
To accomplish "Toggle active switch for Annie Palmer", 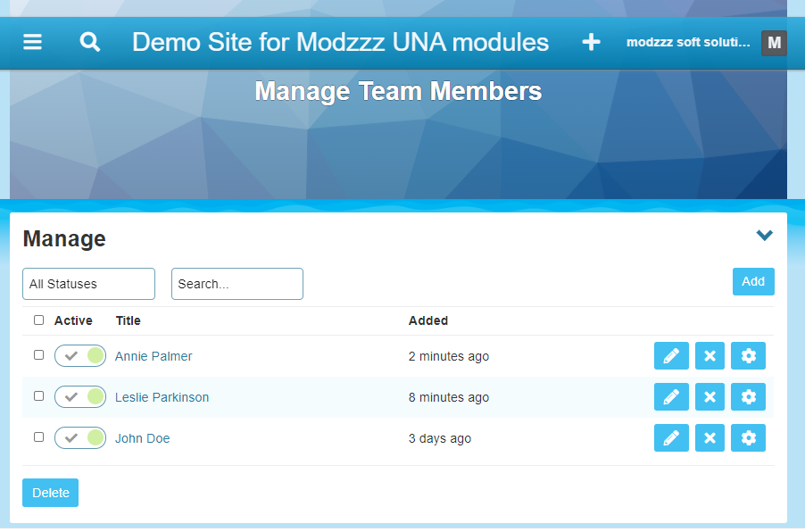I will [x=80, y=356].
